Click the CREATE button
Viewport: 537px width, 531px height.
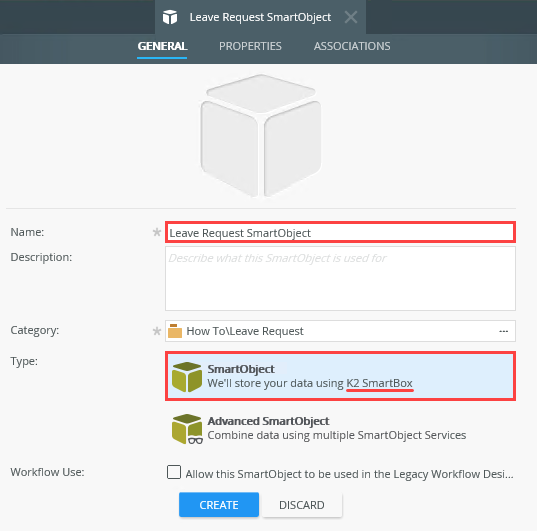(x=219, y=505)
